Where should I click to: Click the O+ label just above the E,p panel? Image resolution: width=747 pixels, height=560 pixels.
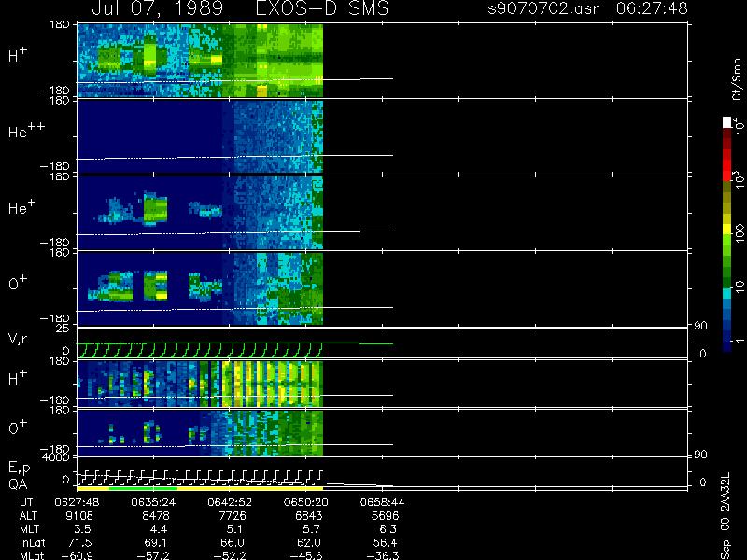[x=18, y=427]
